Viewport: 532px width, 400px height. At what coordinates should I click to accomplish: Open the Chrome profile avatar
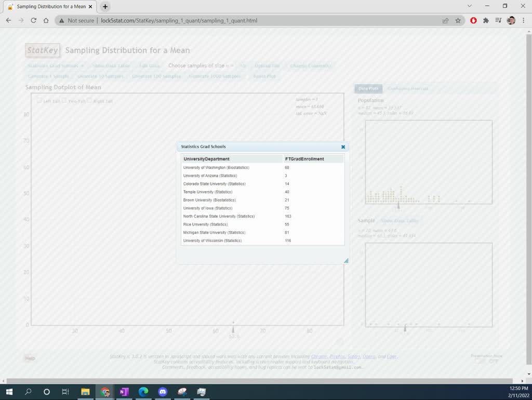coord(510,21)
